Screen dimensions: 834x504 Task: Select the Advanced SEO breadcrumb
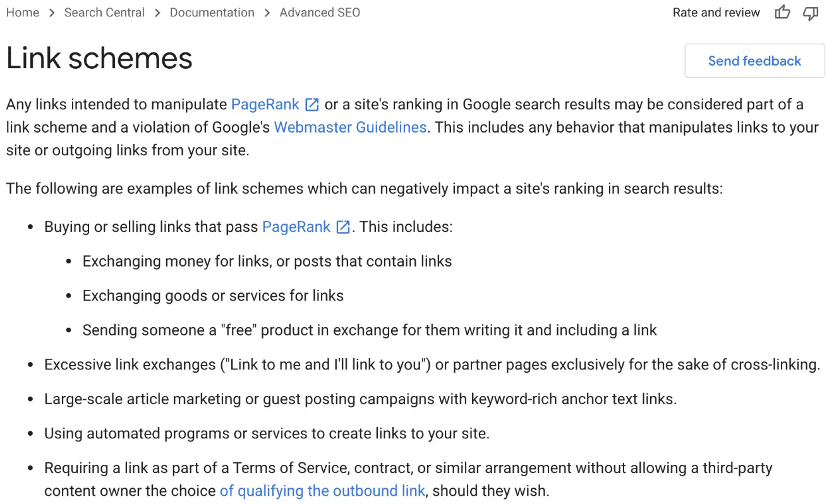point(320,13)
